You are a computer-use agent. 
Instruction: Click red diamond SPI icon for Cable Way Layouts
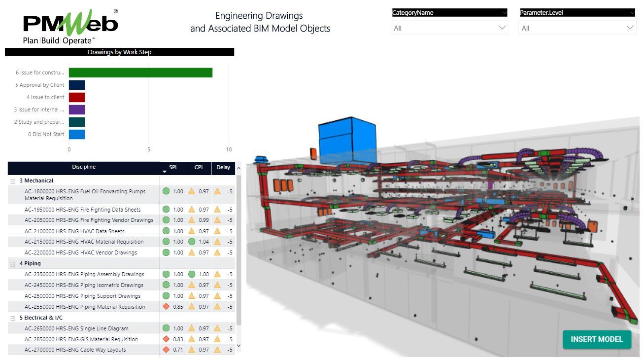(x=166, y=350)
